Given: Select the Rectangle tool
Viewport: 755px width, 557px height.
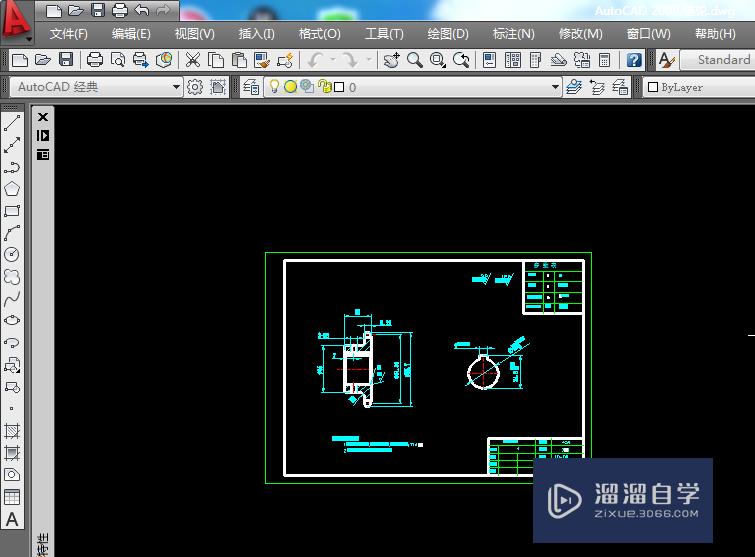Looking at the screenshot, I should (x=12, y=211).
